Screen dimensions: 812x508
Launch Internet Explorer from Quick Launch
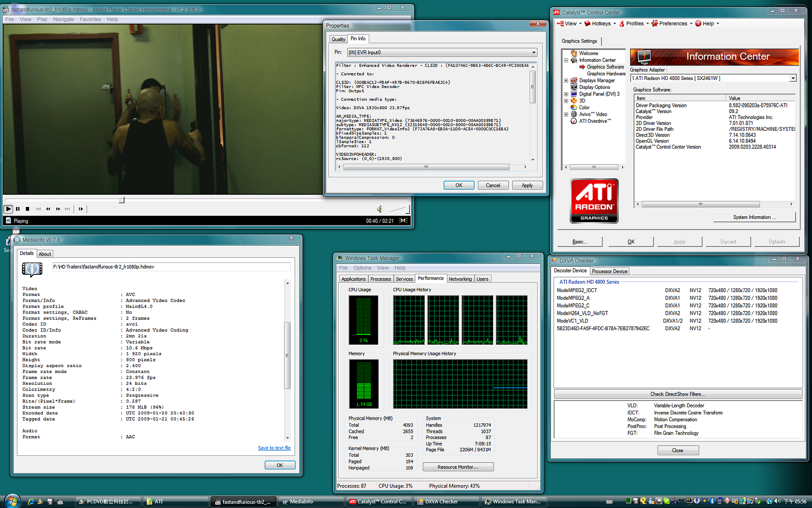click(x=31, y=501)
